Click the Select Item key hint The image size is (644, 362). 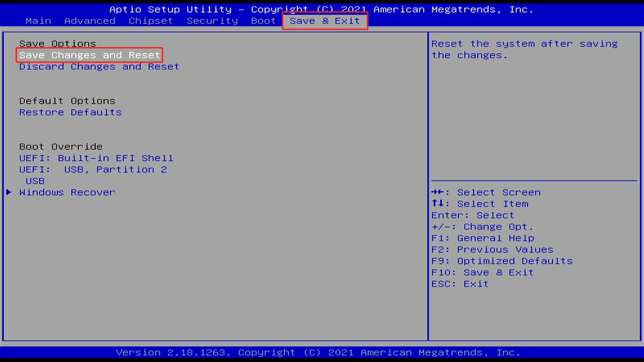480,204
